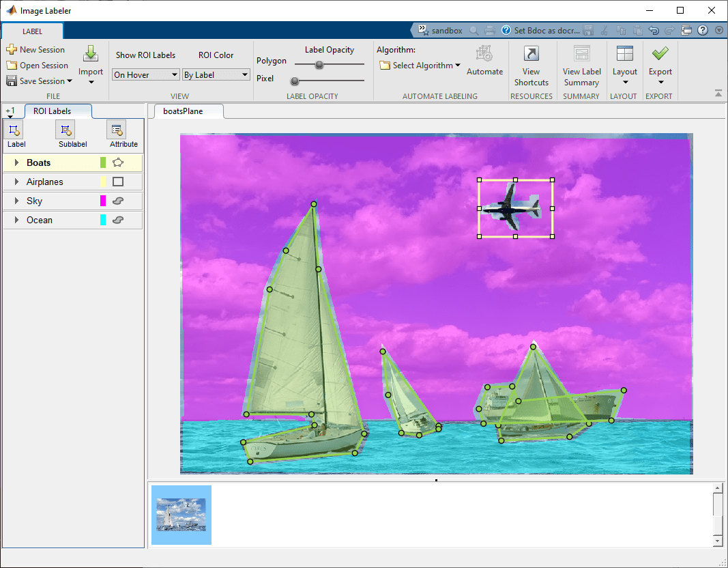This screenshot has height=568, width=728.
Task: Expand the Airplanes label entry
Action: pos(16,182)
